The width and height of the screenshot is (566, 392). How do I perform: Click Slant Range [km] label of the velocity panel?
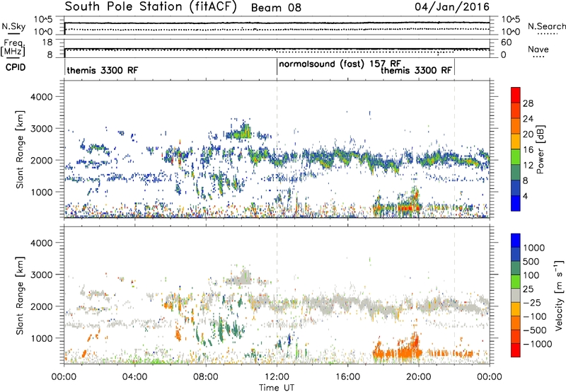click(x=20, y=296)
